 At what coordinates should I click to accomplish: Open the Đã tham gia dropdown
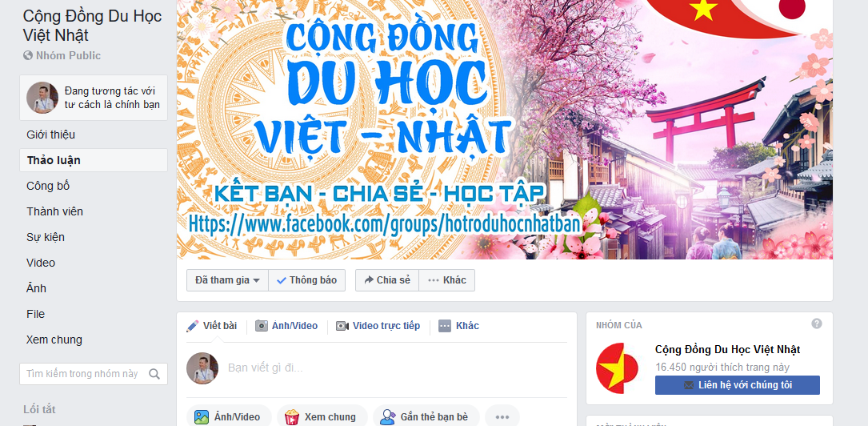click(227, 280)
